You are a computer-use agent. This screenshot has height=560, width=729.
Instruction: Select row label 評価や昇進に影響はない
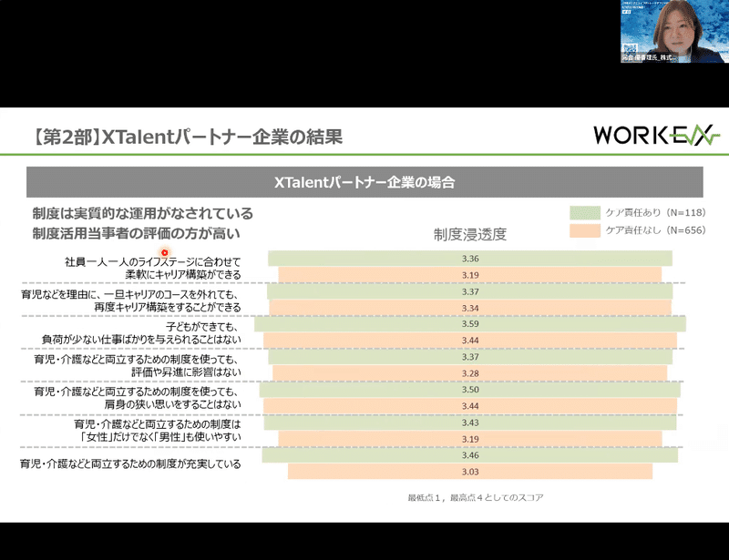(x=187, y=372)
